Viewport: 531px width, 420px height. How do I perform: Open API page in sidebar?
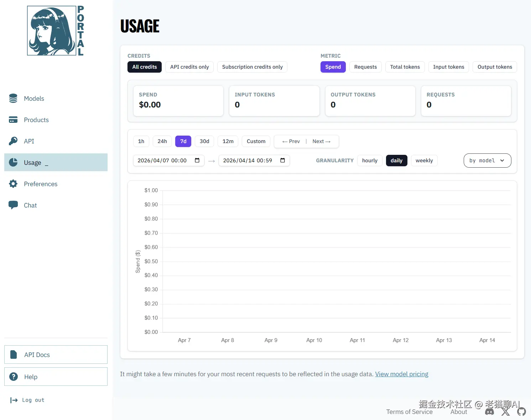click(x=56, y=141)
